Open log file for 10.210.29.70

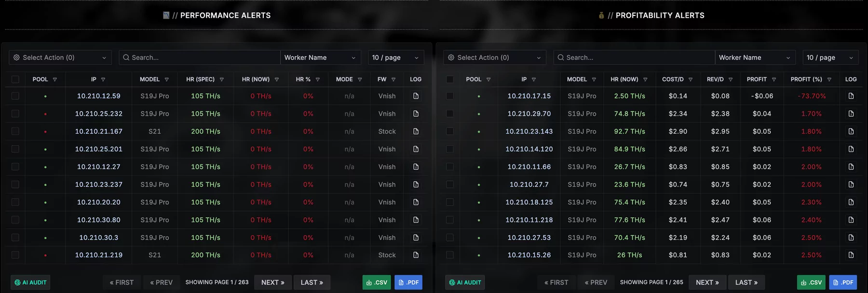coord(851,114)
